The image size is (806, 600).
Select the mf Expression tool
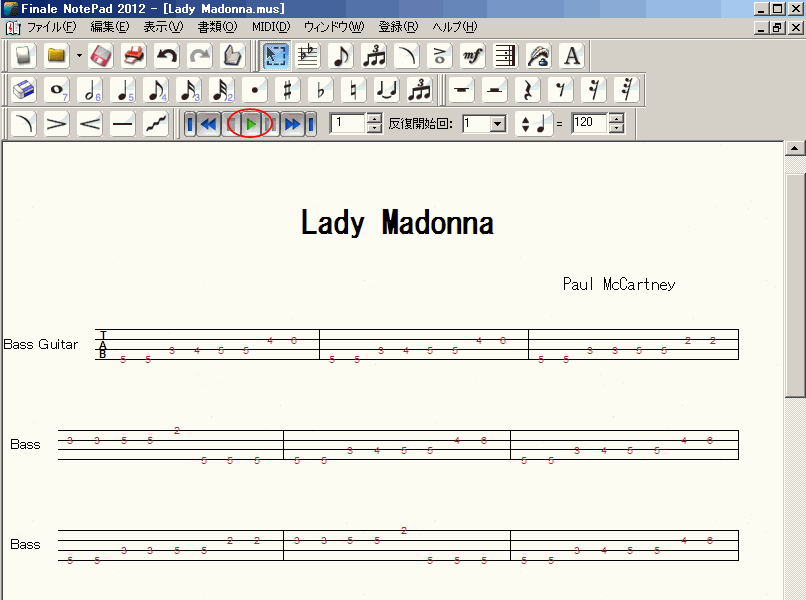472,56
